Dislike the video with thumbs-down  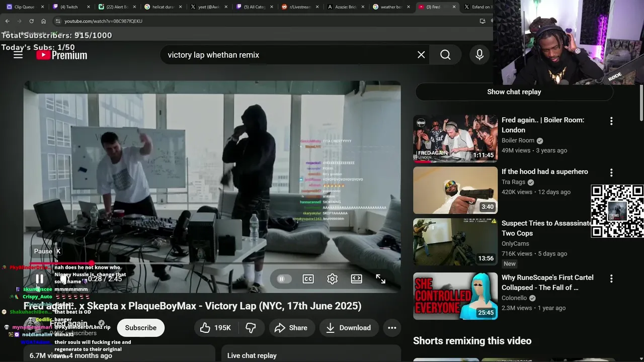point(251,328)
